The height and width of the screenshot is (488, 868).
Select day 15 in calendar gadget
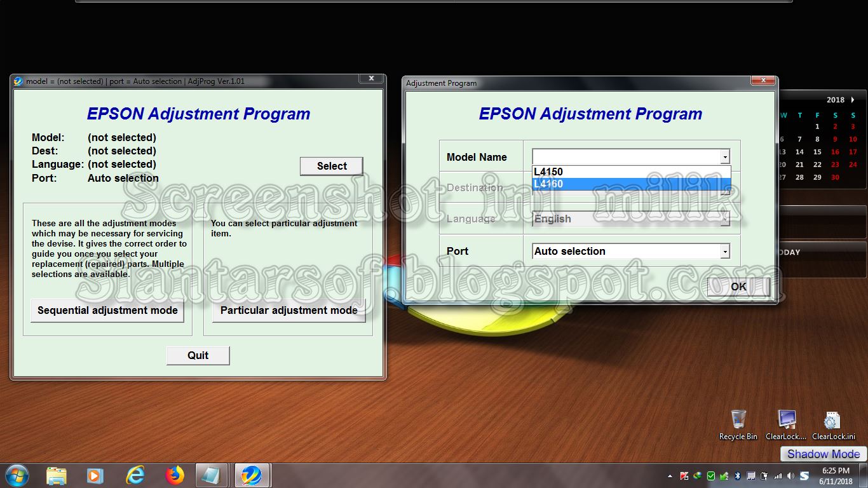pos(817,152)
